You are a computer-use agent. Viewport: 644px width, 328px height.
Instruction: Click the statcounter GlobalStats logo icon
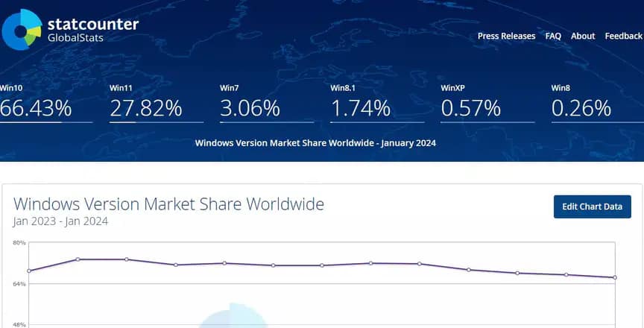pyautogui.click(x=22, y=28)
